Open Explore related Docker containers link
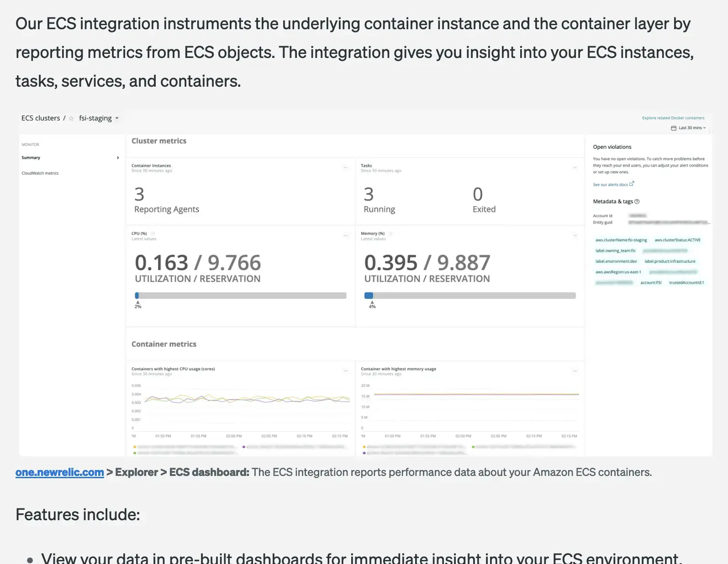 click(x=673, y=118)
